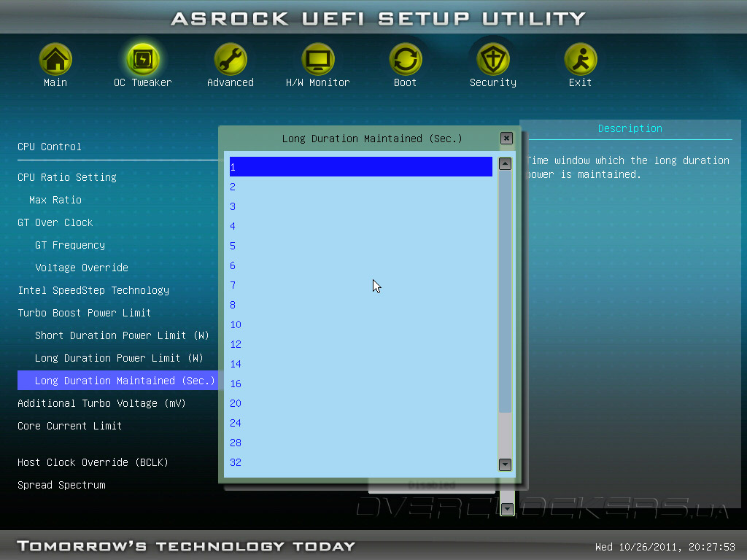The width and height of the screenshot is (747, 560).
Task: Select value 7 in the list
Action: (x=360, y=285)
